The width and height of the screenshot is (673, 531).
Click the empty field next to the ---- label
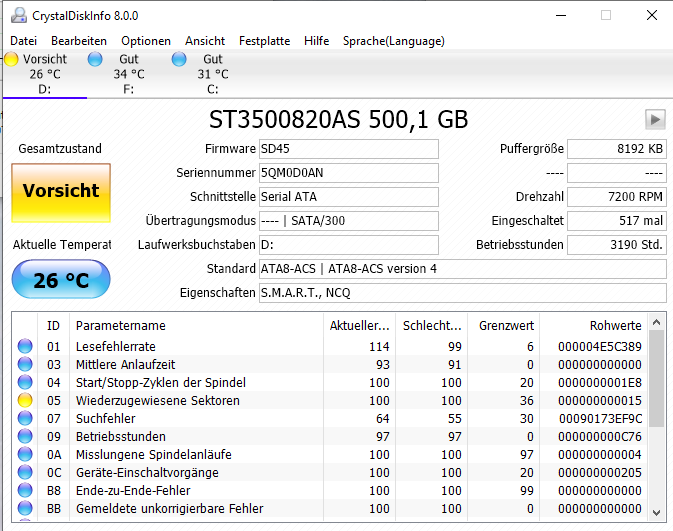[x=617, y=173]
